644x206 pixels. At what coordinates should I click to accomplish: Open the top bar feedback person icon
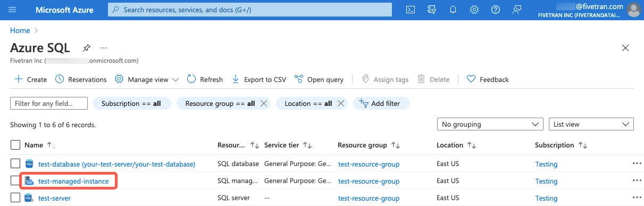[x=516, y=10]
